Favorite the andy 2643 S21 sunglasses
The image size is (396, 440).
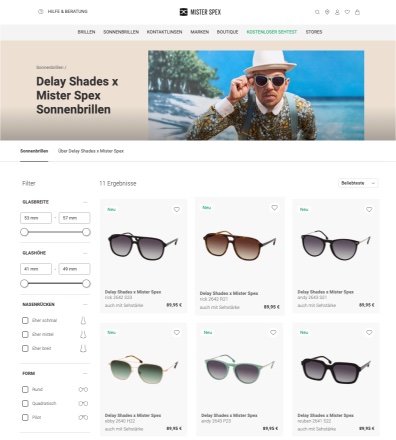tap(369, 209)
